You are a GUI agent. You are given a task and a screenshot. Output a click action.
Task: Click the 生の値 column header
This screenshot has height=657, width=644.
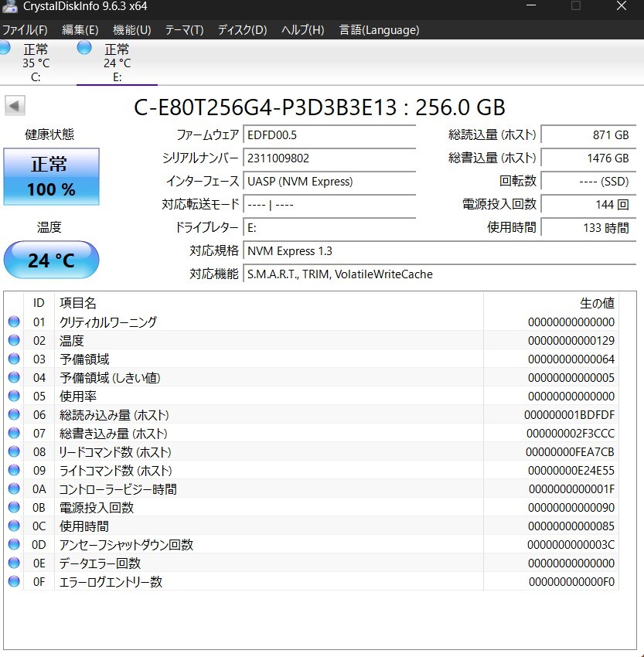pos(597,303)
